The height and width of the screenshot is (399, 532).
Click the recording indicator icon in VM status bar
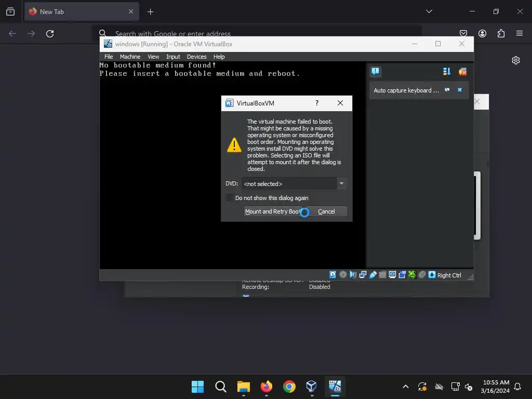click(x=402, y=275)
